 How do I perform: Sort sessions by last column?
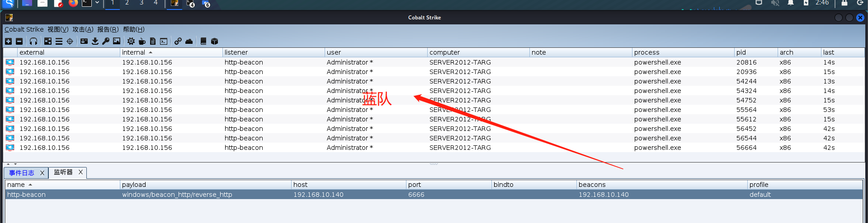[x=843, y=52]
